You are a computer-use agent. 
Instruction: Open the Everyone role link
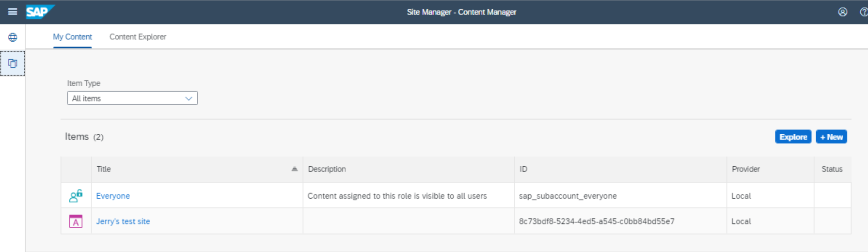(113, 196)
